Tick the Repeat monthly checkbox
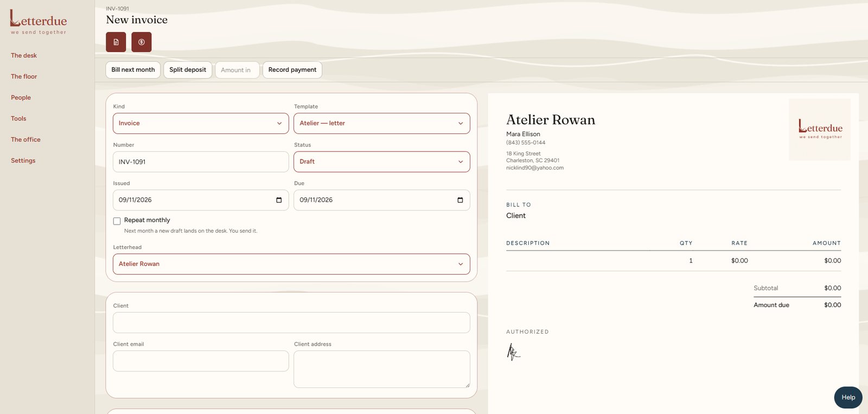The width and height of the screenshot is (868, 414). [x=117, y=221]
